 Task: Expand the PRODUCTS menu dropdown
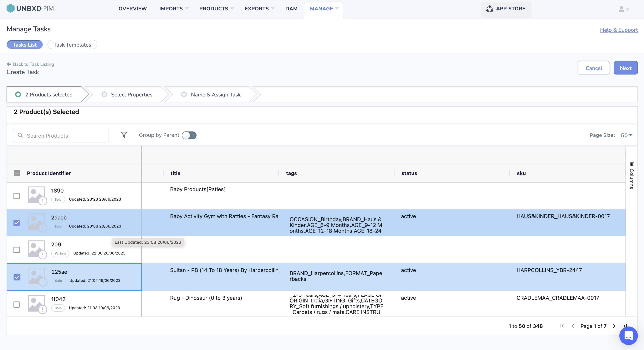coord(216,8)
